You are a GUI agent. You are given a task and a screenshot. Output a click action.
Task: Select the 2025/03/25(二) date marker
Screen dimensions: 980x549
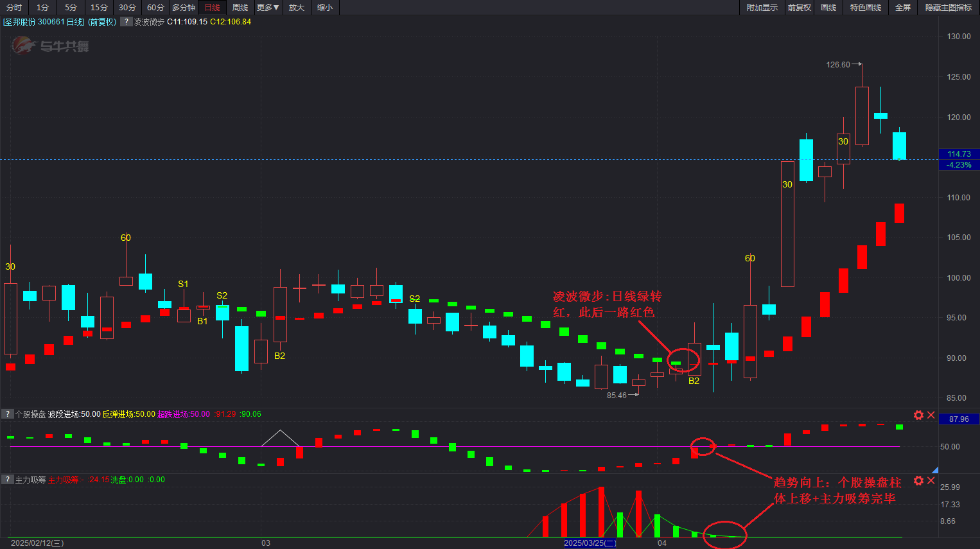point(590,543)
